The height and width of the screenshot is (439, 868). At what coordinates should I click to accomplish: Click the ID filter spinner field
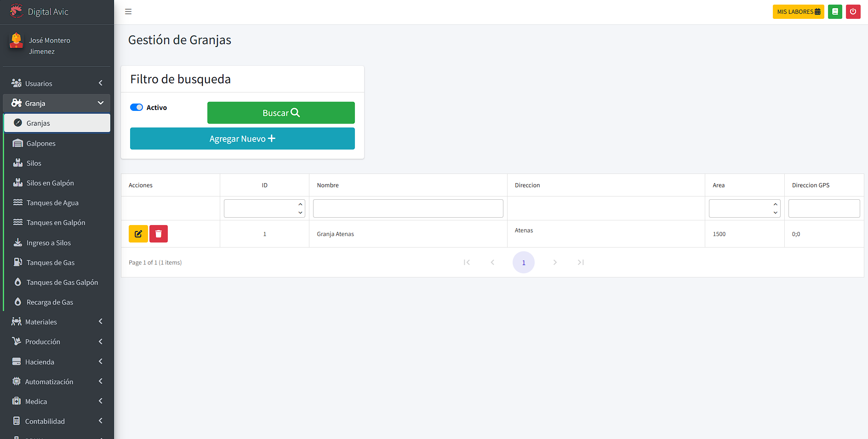[x=261, y=208]
